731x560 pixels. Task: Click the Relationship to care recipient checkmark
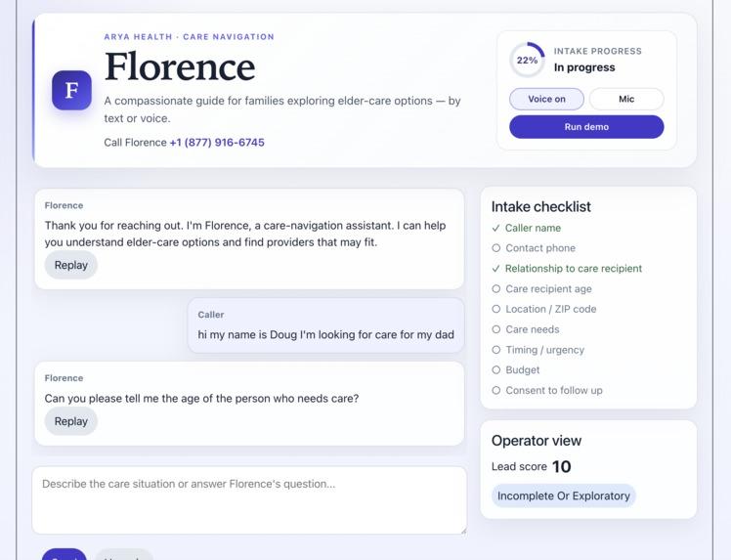pos(495,269)
